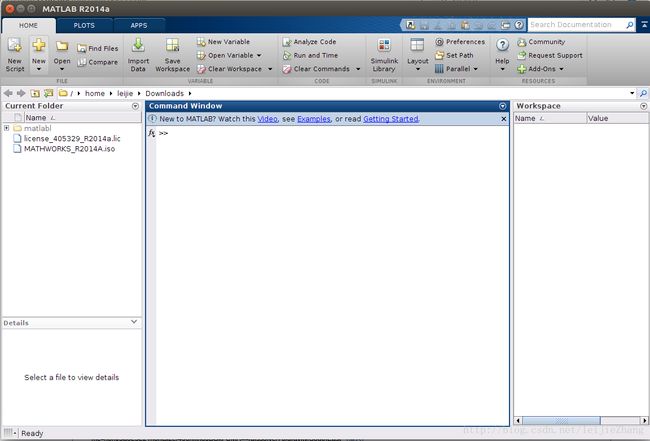Create a New Script
This screenshot has width=650, height=441.
coord(15,55)
